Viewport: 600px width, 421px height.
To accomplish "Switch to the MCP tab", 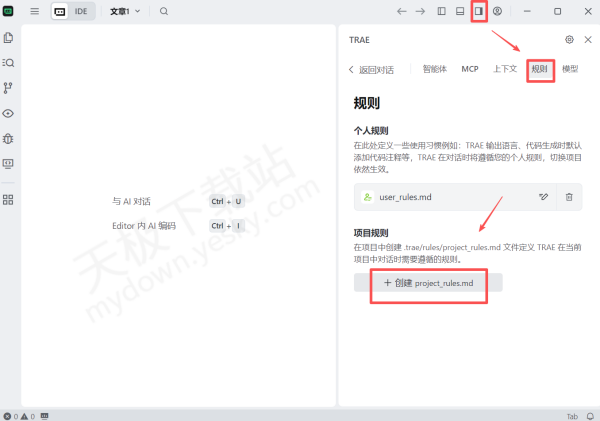I will [469, 69].
